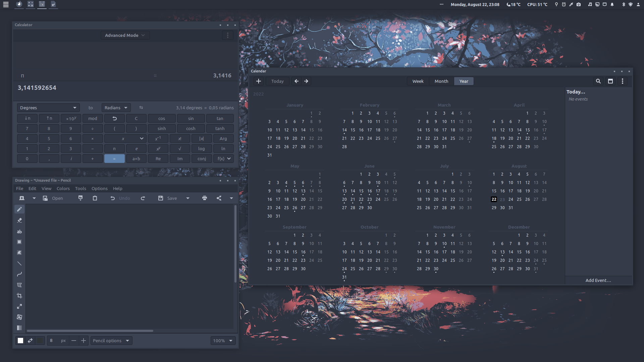Click the search icon in Calendar
The image size is (644, 362).
[x=598, y=81]
